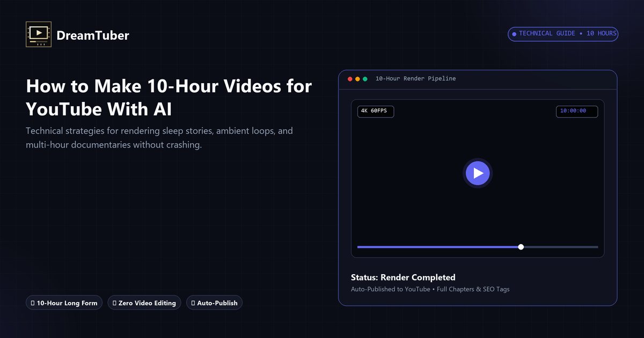Click the Technical Guide 10 Hours badge
Viewport: 644px width, 338px height.
563,34
